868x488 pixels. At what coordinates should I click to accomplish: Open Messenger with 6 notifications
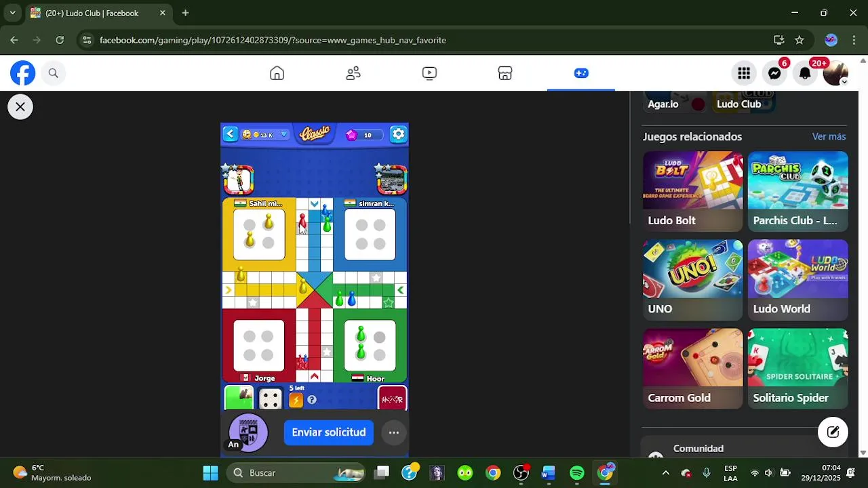click(774, 73)
